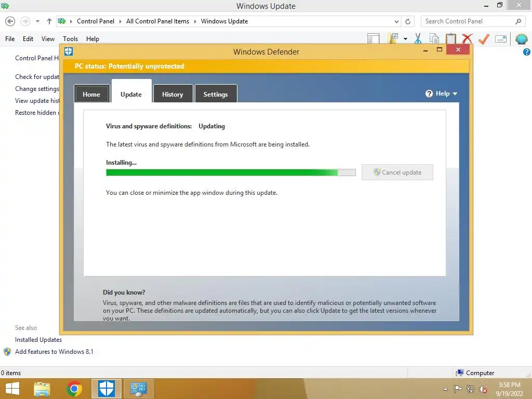532x399 pixels.
Task: Open the recent locations dropdown arrow
Action: (37, 21)
